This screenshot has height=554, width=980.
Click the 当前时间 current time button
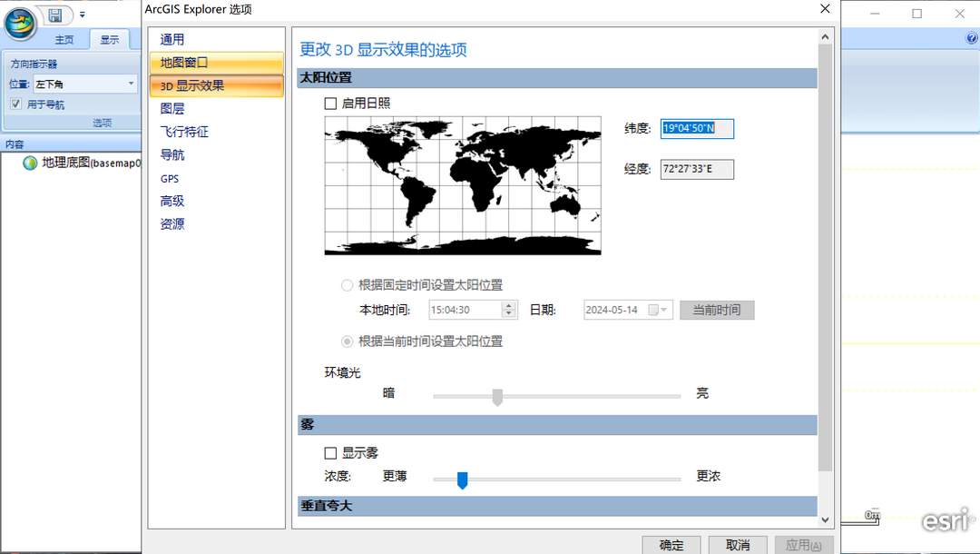pyautogui.click(x=717, y=310)
